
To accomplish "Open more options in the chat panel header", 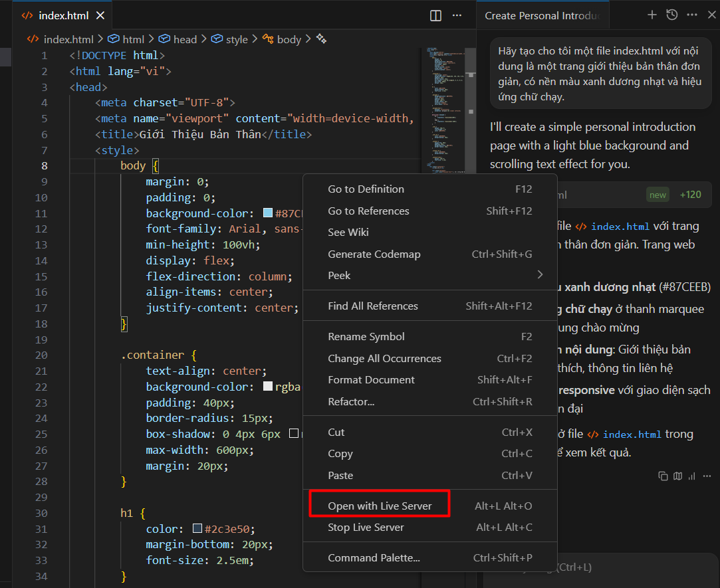I will pyautogui.click(x=692, y=15).
